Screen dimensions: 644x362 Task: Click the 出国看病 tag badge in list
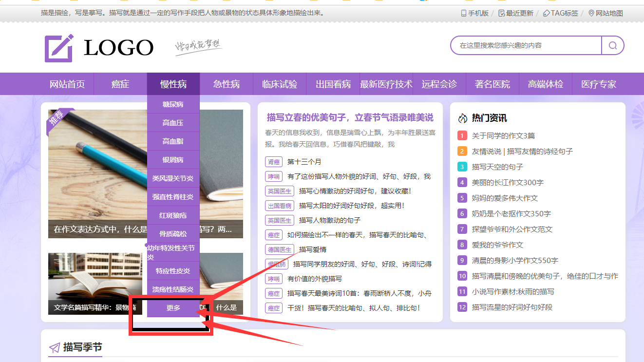[280, 206]
